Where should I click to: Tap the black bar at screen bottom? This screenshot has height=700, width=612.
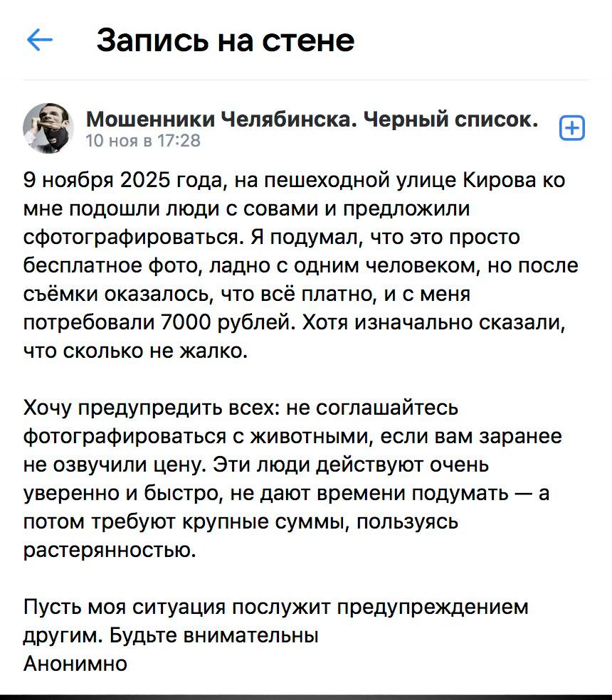(x=306, y=694)
